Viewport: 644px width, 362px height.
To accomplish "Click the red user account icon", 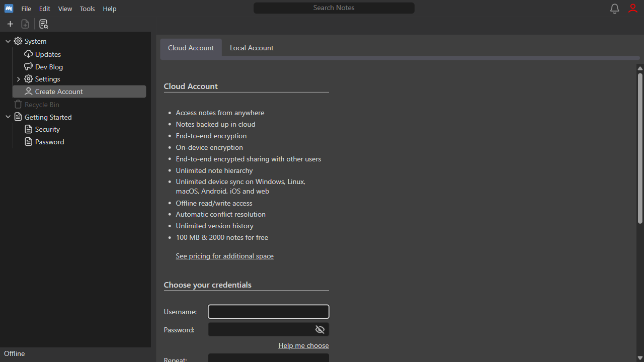I will coord(633,9).
